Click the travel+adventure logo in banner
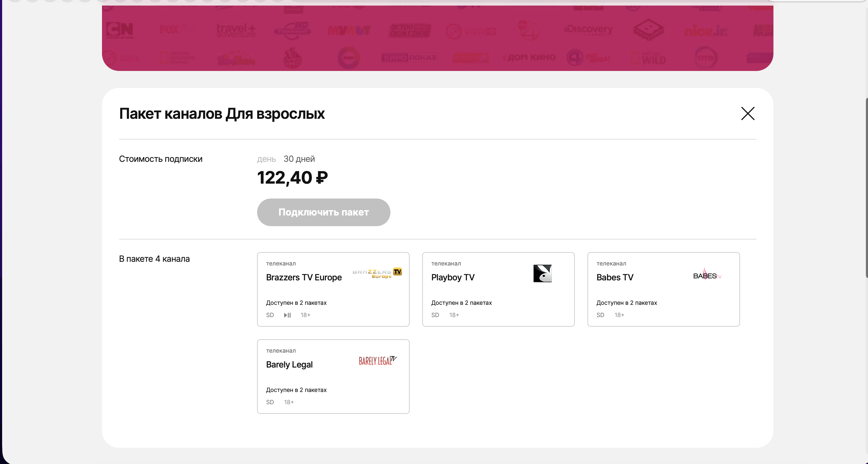This screenshot has height=464, width=868. tap(236, 30)
